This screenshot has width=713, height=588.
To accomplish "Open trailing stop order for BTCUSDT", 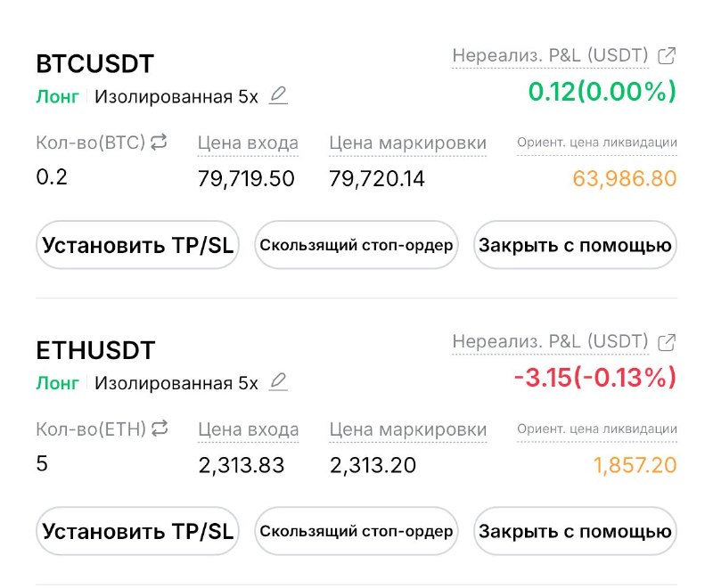I will (356, 245).
